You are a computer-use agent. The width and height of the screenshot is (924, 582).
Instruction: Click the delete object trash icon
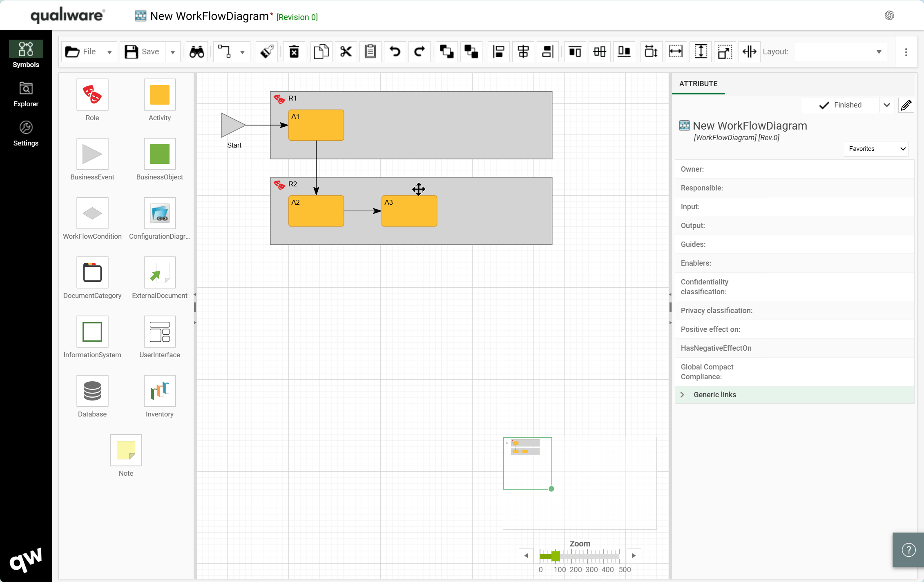(x=294, y=51)
